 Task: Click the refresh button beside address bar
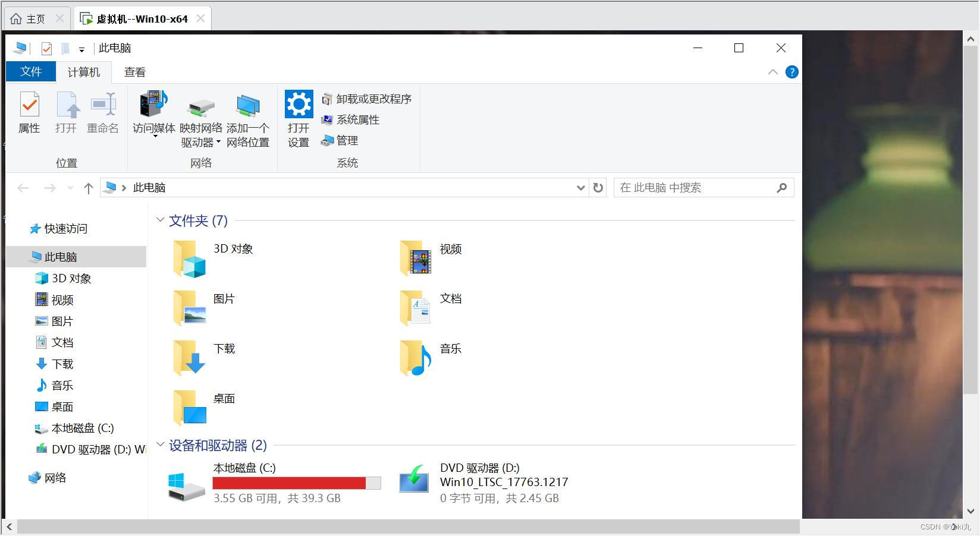point(598,188)
